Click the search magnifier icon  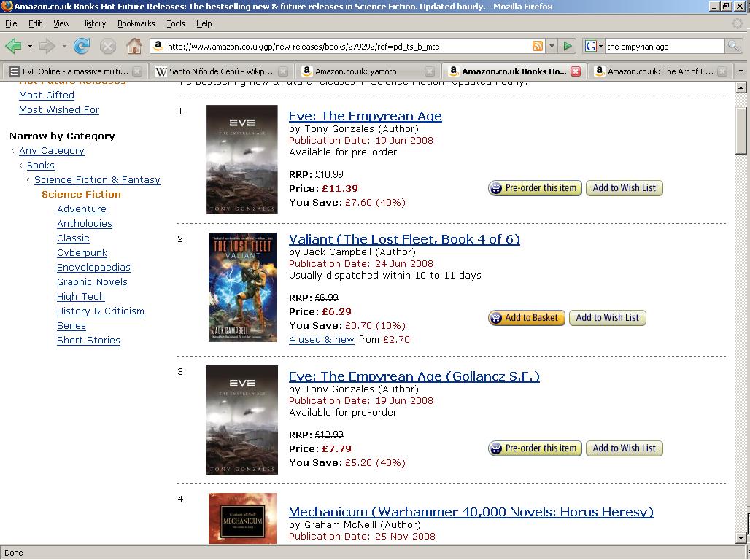[732, 47]
